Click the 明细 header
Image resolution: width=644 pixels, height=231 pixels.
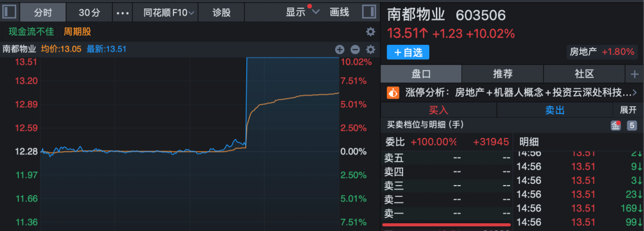coord(529,142)
